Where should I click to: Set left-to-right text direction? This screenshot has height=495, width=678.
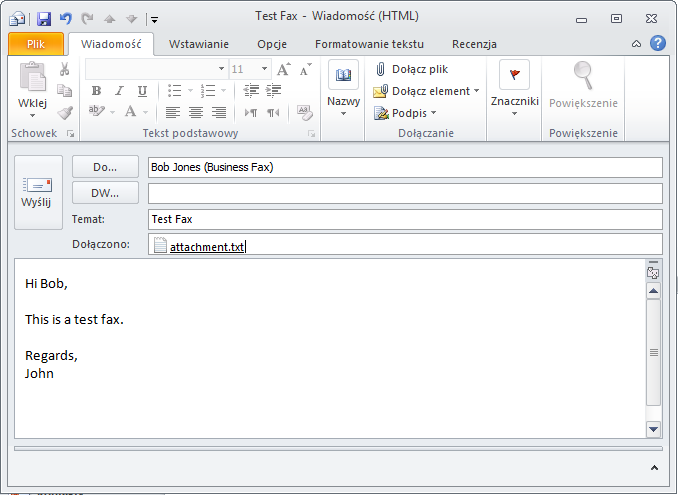251,113
